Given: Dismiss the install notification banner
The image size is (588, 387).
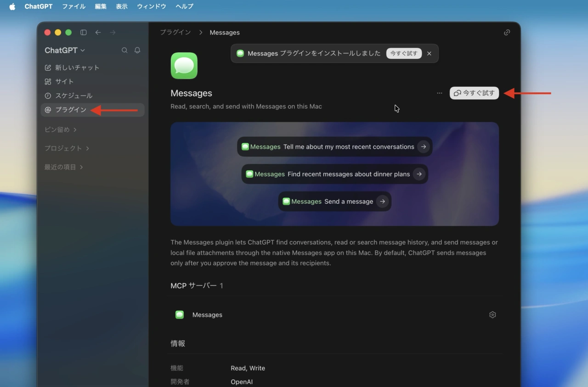Looking at the screenshot, I should pyautogui.click(x=429, y=53).
